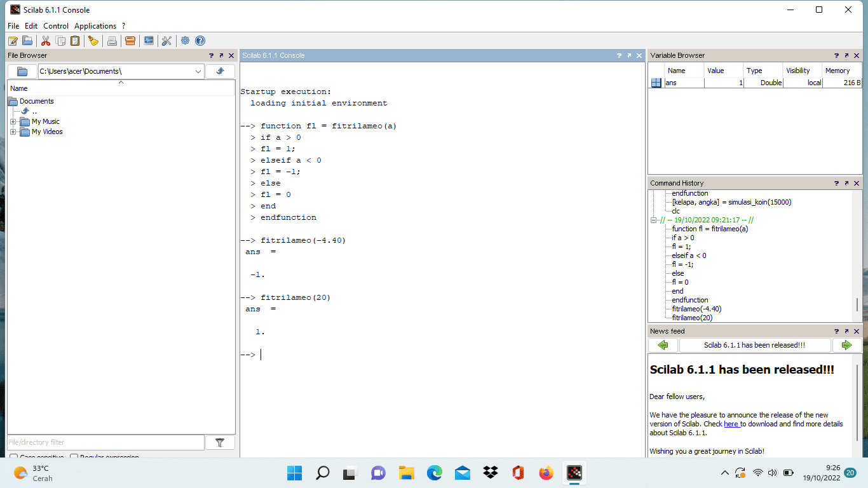Collapse the 19/10/2022 09:21:17 history session
The width and height of the screenshot is (868, 488).
click(654, 220)
